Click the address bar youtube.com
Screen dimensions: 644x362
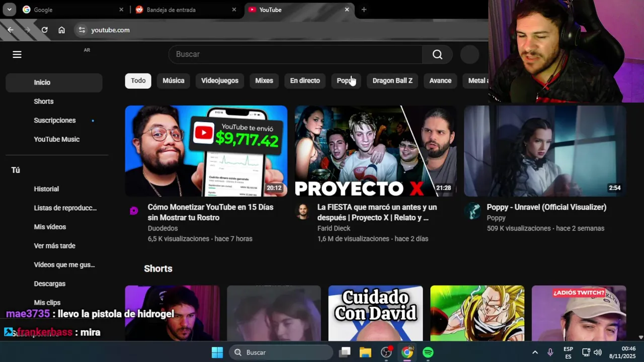pos(110,30)
